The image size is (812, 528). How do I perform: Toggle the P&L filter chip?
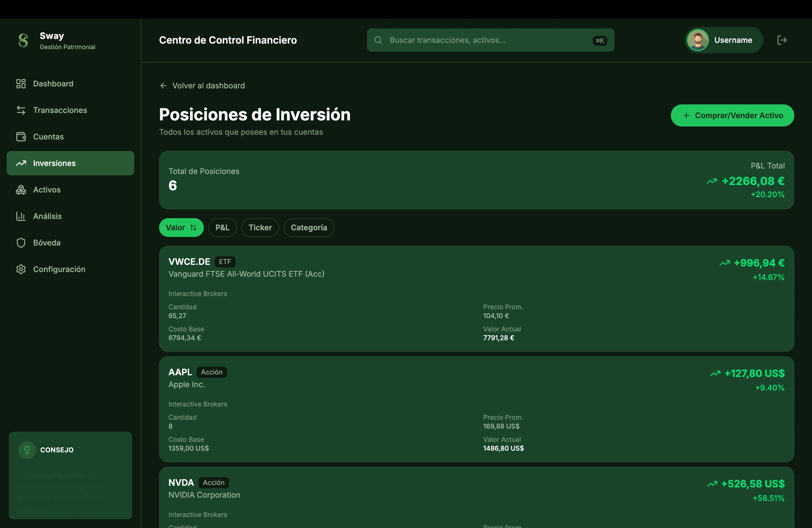pos(222,228)
